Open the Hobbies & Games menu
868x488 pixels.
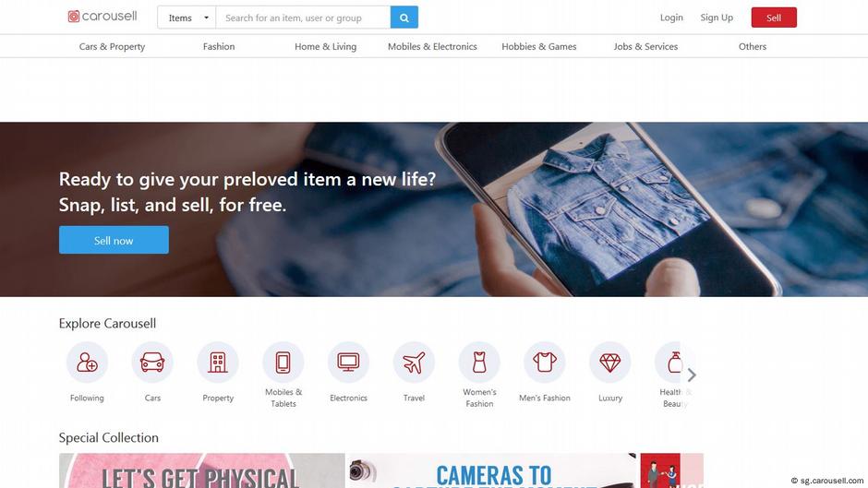click(x=539, y=46)
